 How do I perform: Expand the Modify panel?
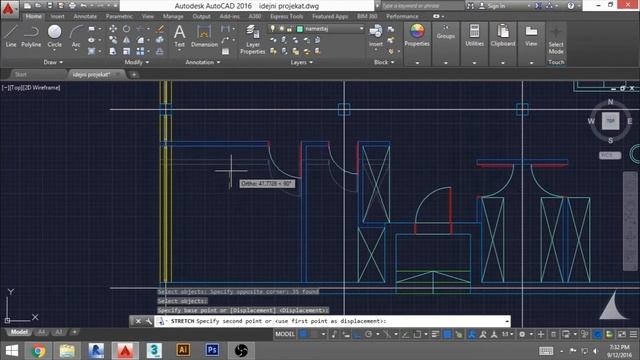[137, 62]
